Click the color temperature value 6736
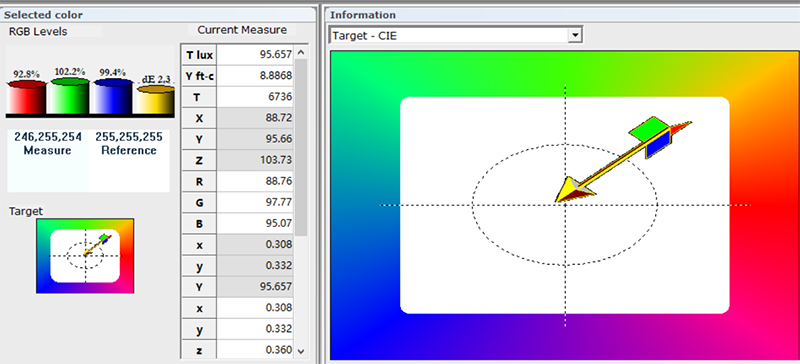The width and height of the screenshot is (800, 364). tap(255, 97)
